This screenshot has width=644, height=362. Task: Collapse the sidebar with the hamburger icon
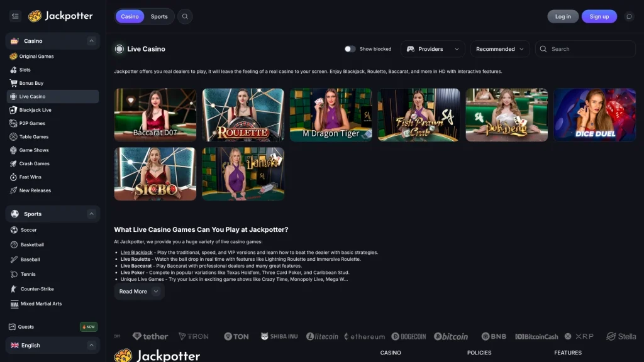[x=15, y=16]
